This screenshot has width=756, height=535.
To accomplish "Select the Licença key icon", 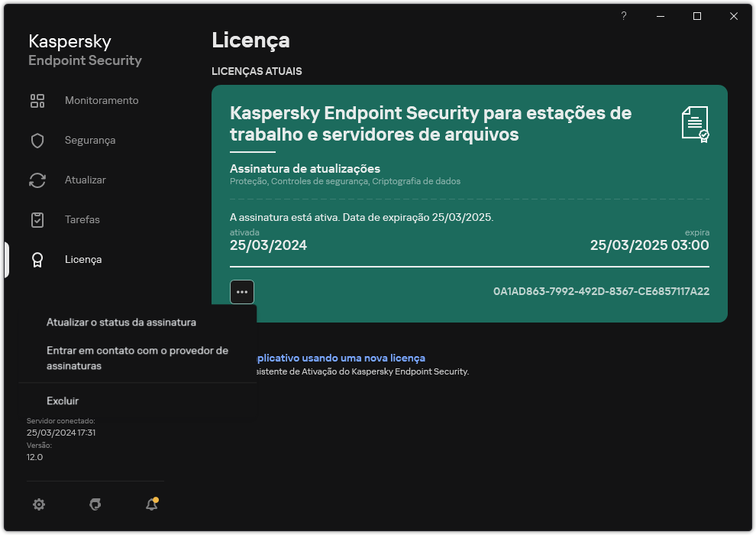I will tap(37, 259).
